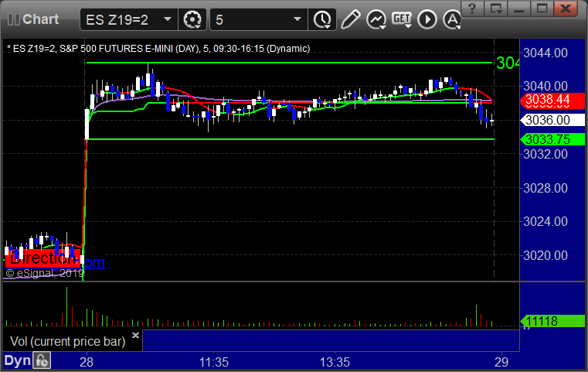The width and height of the screenshot is (588, 372).
Task: Click the help question mark button
Action: coord(473,8)
